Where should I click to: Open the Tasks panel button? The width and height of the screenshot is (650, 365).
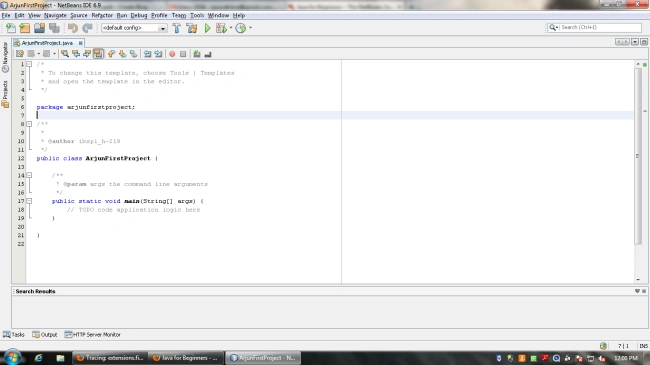[x=14, y=334]
